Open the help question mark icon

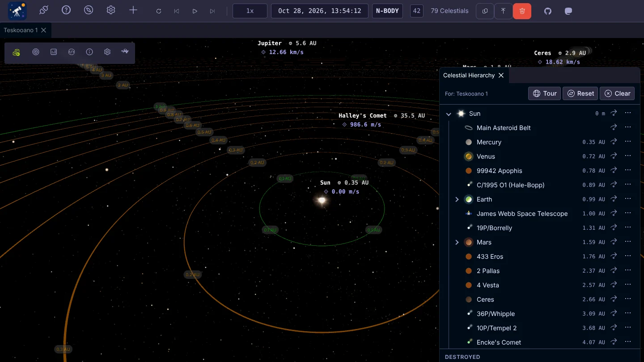[x=66, y=10]
